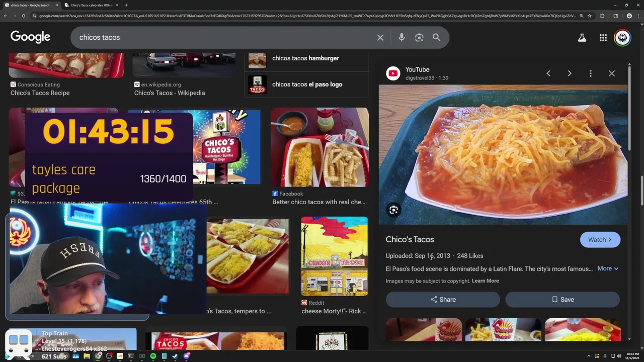The height and width of the screenshot is (362, 644).
Task: Click the address bar URL
Action: pyautogui.click(x=307, y=16)
